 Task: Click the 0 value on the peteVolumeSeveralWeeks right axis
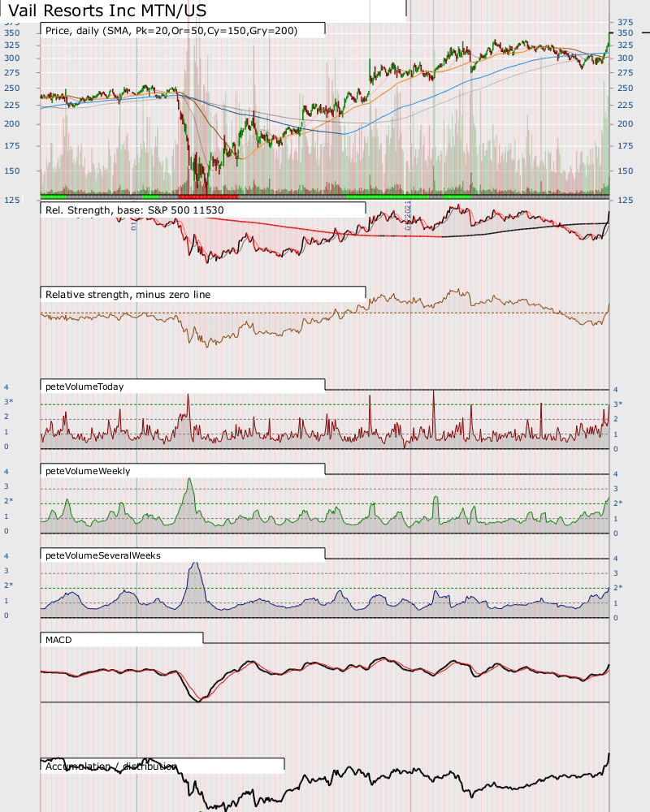[616, 618]
